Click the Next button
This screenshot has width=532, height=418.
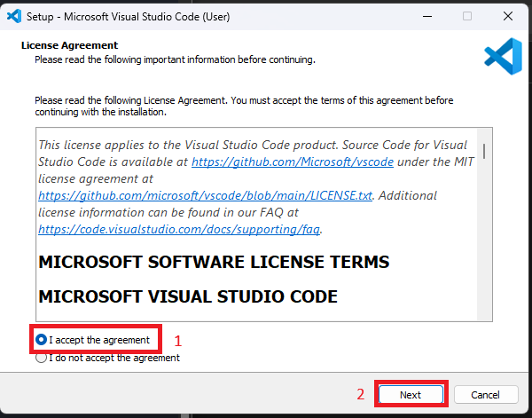(411, 395)
